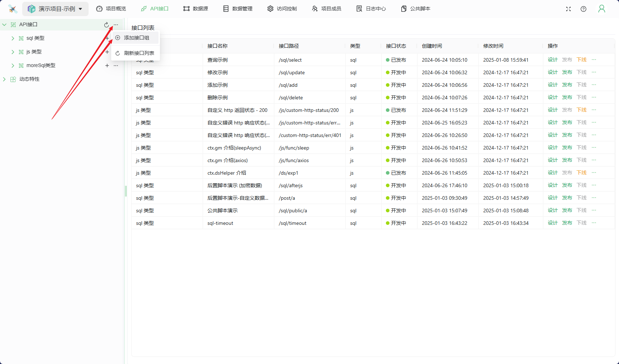
Task: Open the fullscreen toggle icon in header
Action: [x=568, y=9]
